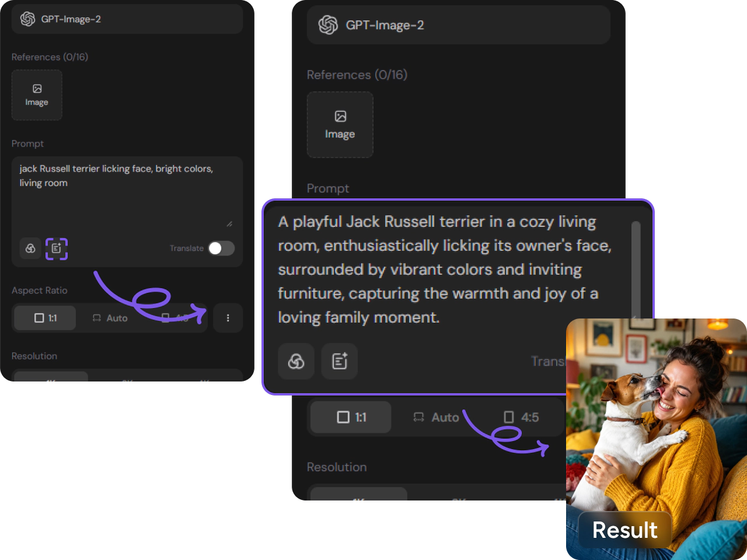Viewport: 747px width, 560px height.
Task: Click the enhance prompt icon below the enhanced prompt
Action: tap(340, 362)
